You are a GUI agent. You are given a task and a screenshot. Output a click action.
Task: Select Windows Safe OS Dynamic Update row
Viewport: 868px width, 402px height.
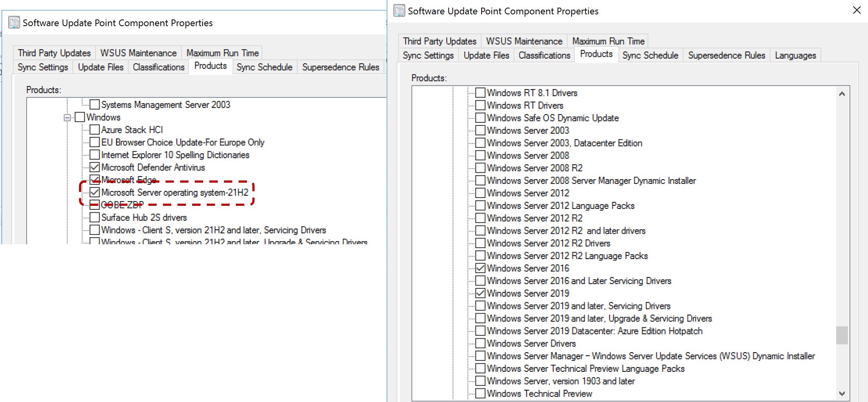click(x=553, y=118)
